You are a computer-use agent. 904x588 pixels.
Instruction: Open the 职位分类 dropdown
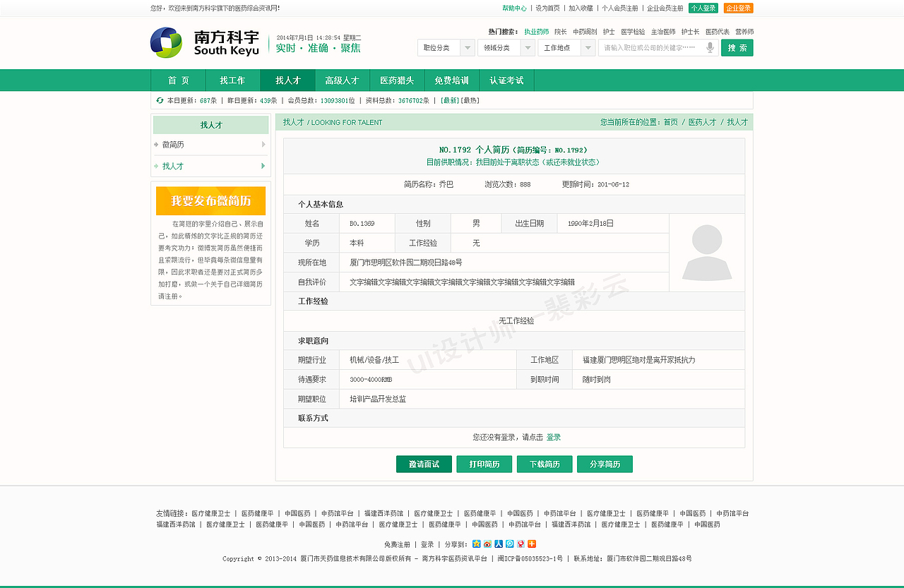point(444,47)
